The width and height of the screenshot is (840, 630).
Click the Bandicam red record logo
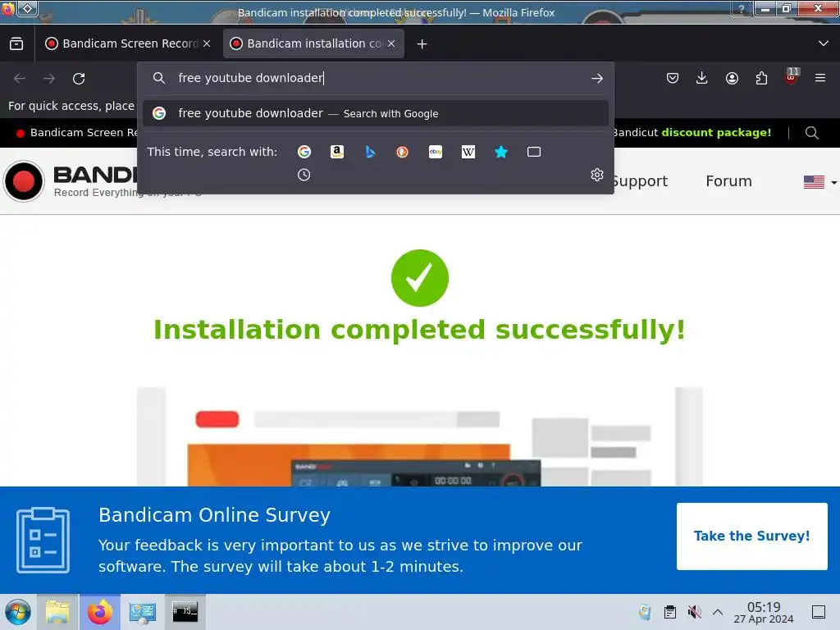pos(24,181)
